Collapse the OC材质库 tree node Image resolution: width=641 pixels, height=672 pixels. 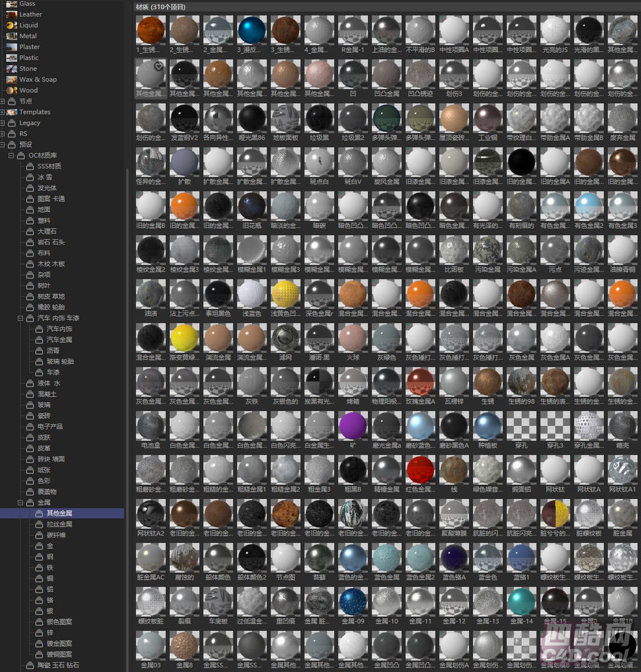pyautogui.click(x=11, y=156)
